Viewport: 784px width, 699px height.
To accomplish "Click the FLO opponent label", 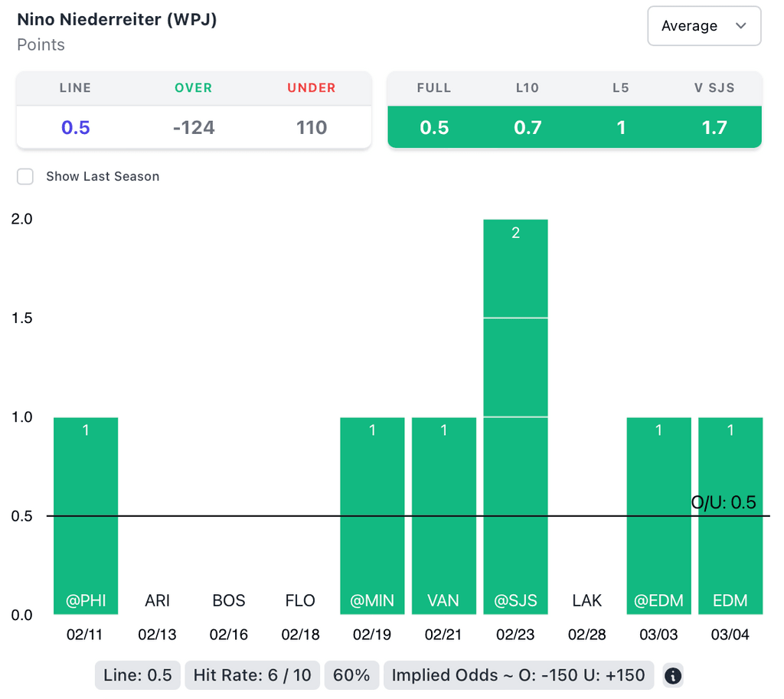I will click(300, 600).
